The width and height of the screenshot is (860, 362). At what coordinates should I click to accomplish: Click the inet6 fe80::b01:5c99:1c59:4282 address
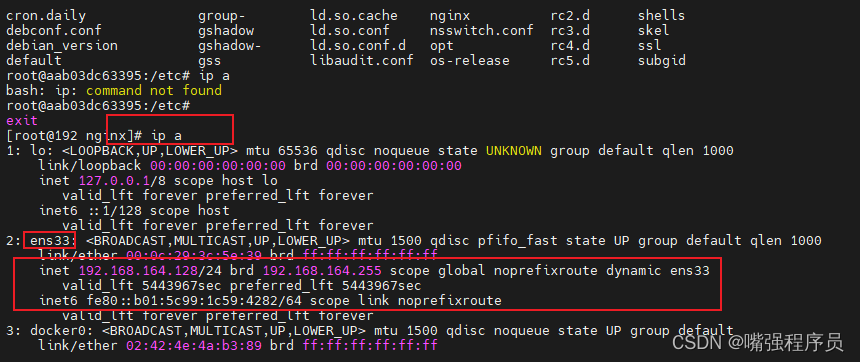point(181,301)
